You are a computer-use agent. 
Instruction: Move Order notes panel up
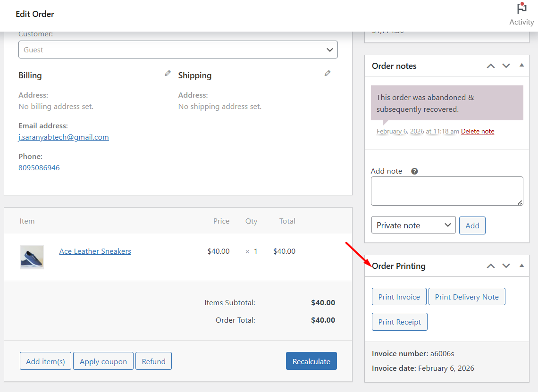click(491, 66)
